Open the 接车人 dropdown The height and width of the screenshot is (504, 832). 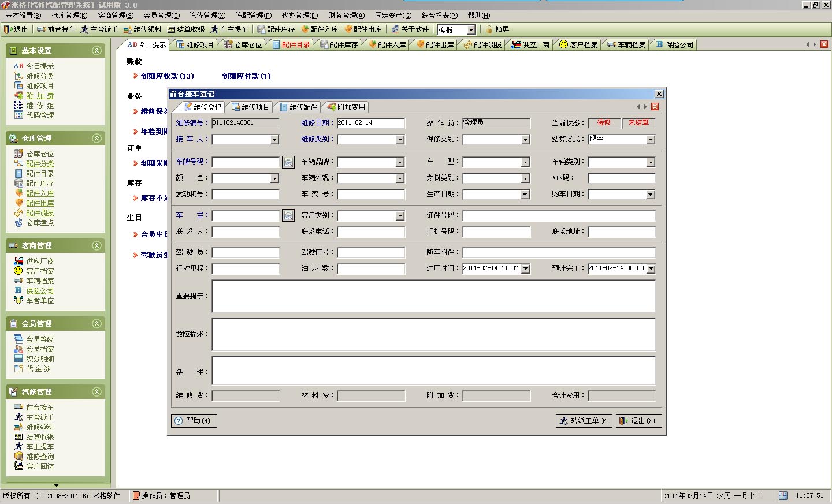click(274, 140)
